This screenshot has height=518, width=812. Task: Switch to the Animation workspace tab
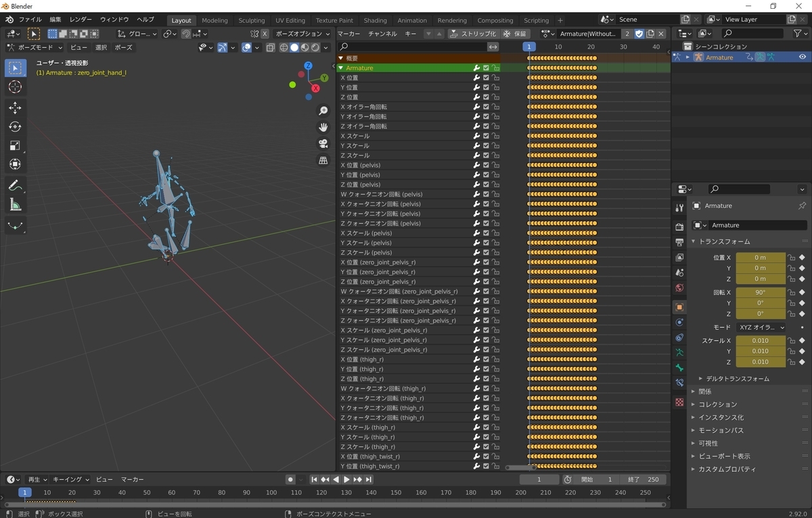[412, 20]
